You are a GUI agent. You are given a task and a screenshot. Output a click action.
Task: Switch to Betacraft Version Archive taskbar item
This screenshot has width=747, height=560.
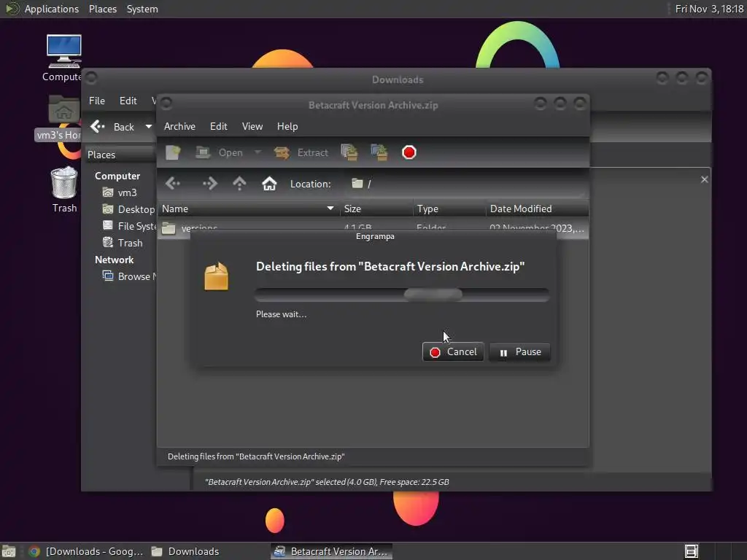click(332, 551)
